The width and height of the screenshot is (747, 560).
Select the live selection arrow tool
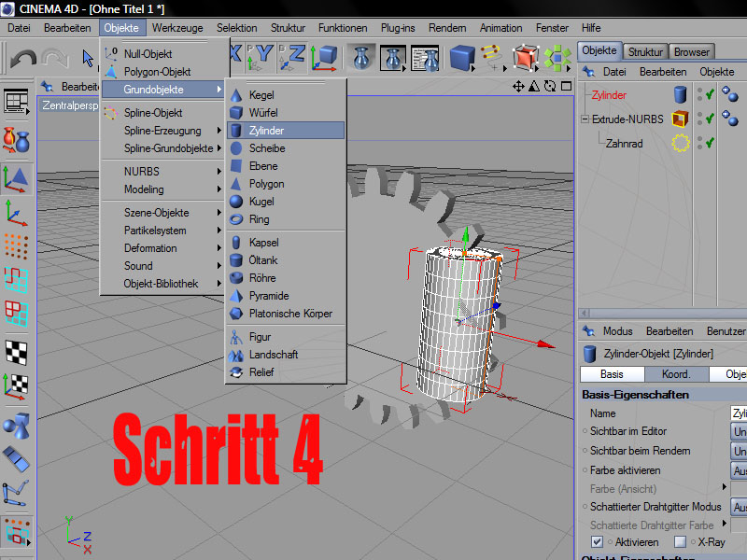(x=88, y=58)
